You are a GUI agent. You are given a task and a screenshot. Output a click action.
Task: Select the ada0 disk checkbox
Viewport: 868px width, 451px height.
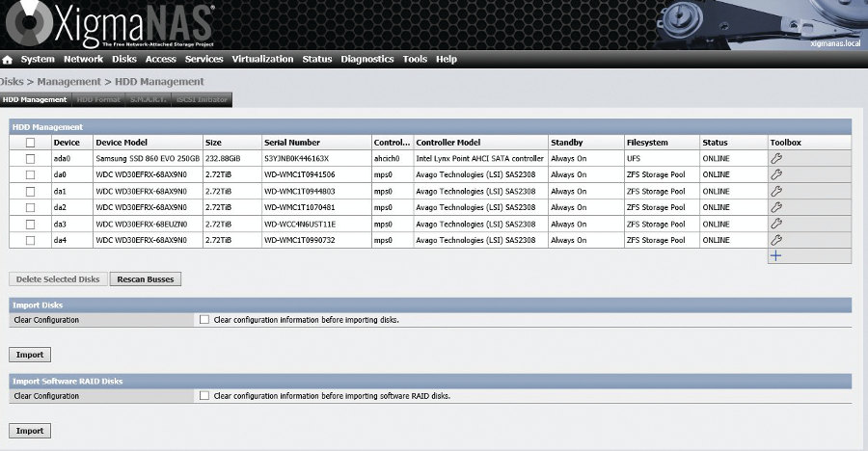coord(30,158)
